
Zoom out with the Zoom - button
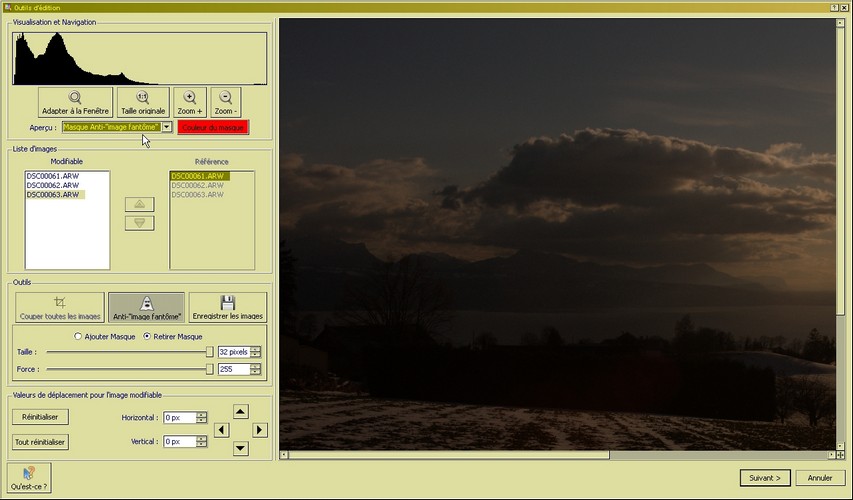[226, 102]
